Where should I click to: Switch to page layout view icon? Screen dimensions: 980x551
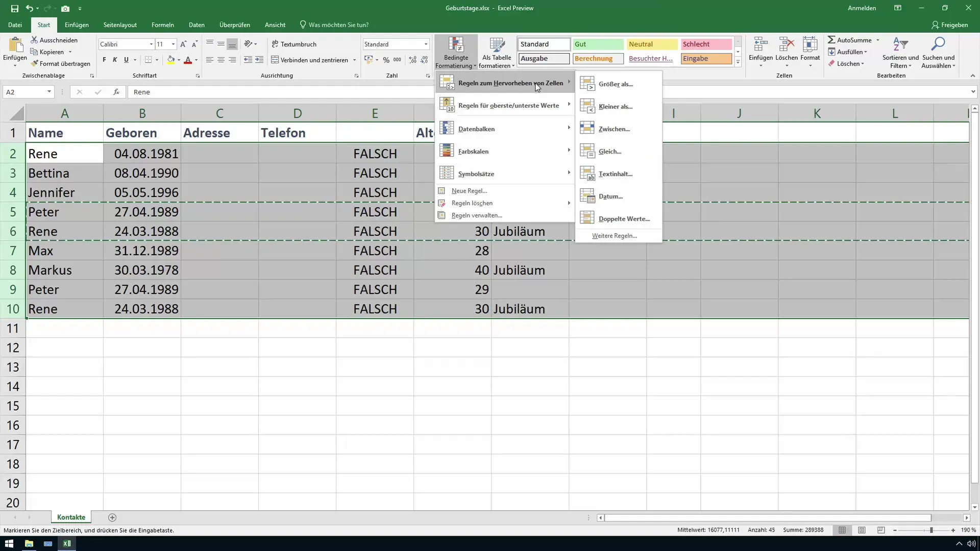point(862,530)
